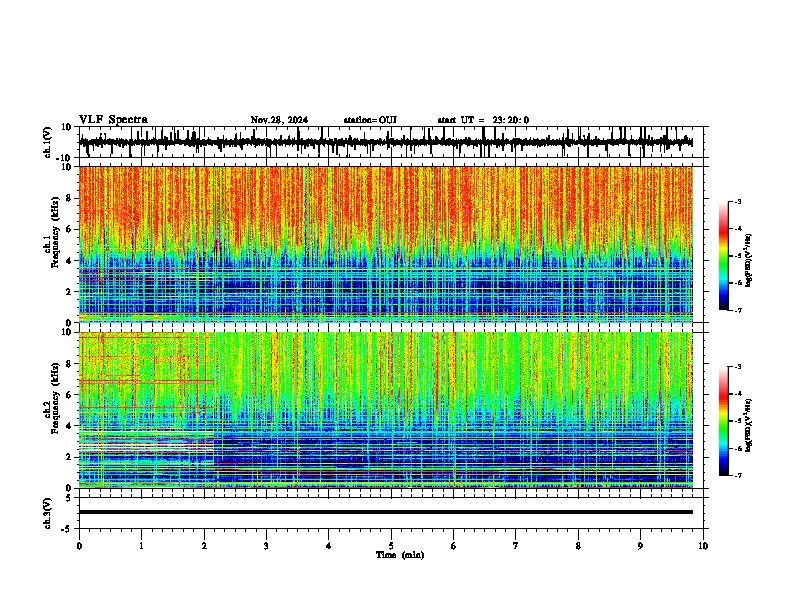This screenshot has height=612, width=792.
Task: Select the ch.1 "Frequency (kHz)" axis label
Action: click(x=55, y=232)
